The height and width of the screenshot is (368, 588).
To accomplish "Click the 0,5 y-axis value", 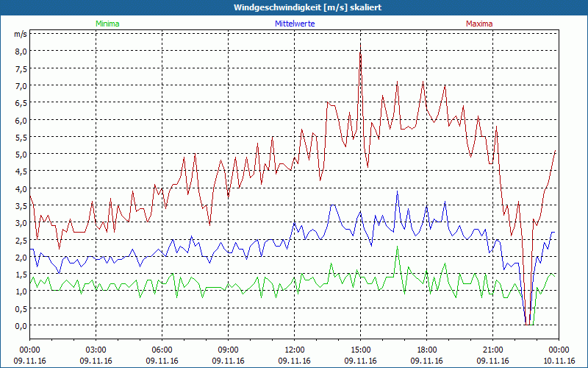I will click(x=21, y=309).
